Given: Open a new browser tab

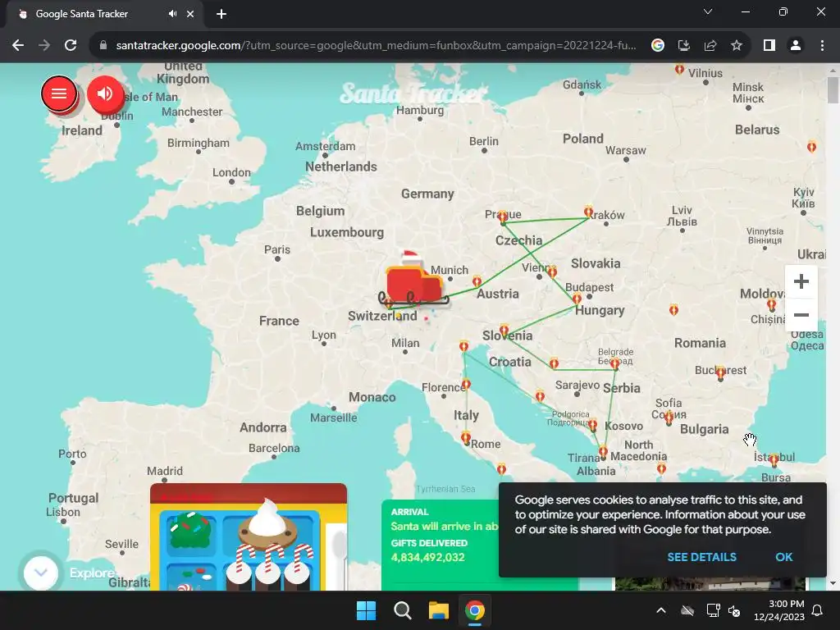Looking at the screenshot, I should click(221, 14).
